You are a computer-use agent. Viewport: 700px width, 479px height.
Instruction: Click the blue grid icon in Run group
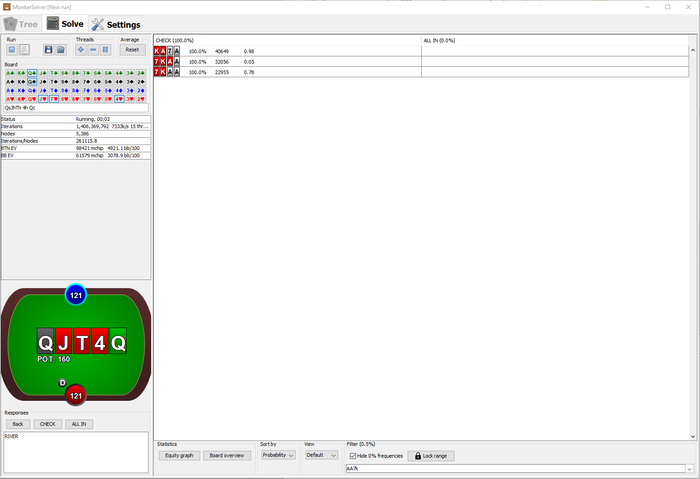pos(12,50)
